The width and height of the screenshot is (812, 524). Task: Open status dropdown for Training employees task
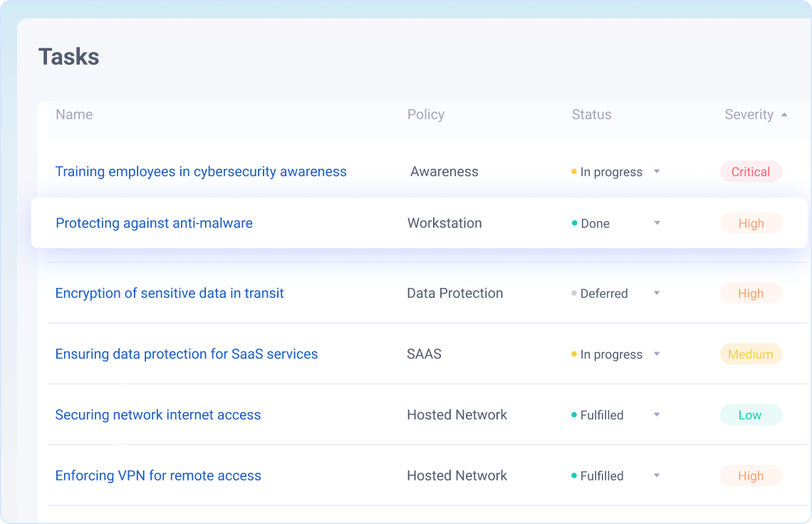tap(657, 172)
